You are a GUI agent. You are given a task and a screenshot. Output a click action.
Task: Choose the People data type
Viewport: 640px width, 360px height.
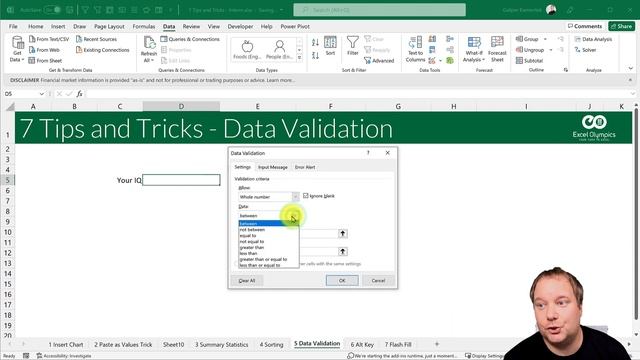click(280, 49)
